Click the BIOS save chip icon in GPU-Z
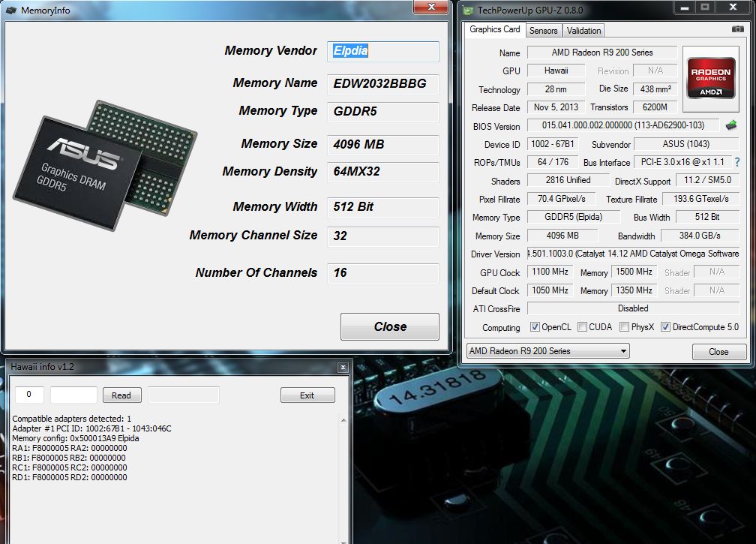This screenshot has width=756, height=544. coord(731,126)
